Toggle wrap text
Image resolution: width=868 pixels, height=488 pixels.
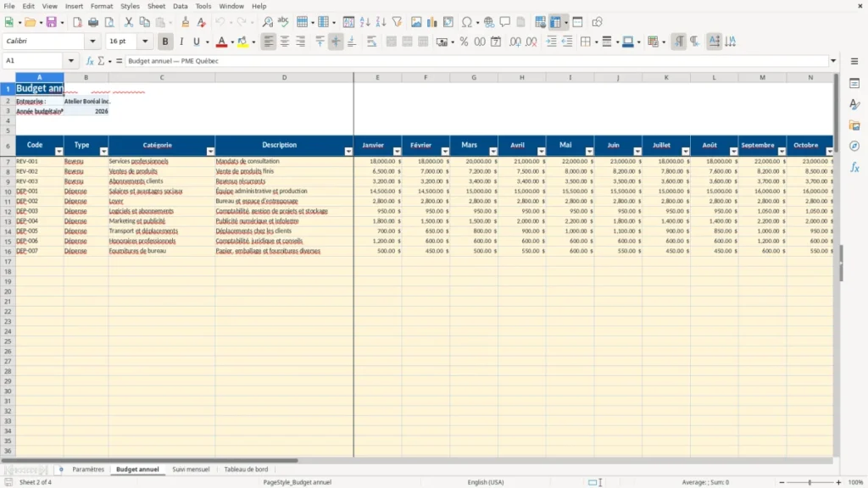[x=371, y=42]
